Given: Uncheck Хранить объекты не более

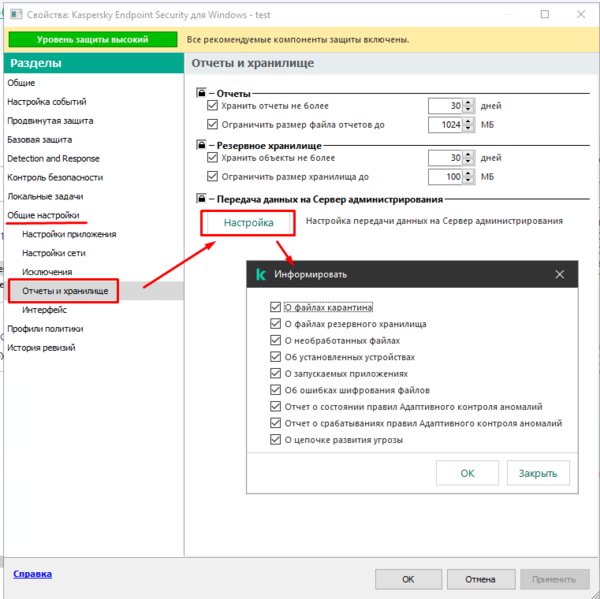Looking at the screenshot, I should 212,157.
